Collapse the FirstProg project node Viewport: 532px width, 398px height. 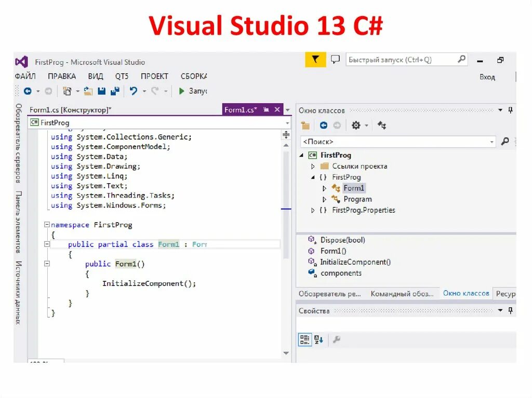pyautogui.click(x=301, y=155)
